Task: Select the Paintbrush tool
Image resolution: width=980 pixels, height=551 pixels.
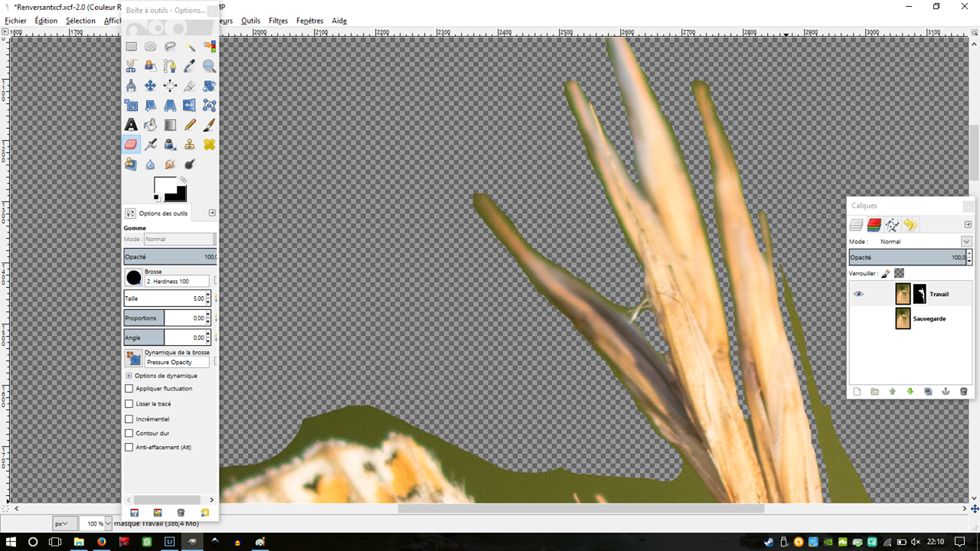Action: coord(209,125)
